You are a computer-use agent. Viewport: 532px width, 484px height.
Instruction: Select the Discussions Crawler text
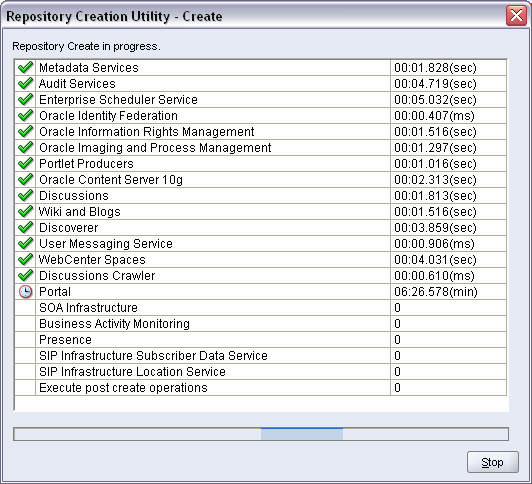point(97,275)
